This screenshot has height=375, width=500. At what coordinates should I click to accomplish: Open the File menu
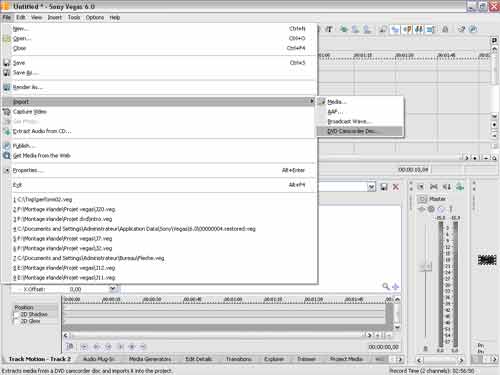[x=7, y=17]
